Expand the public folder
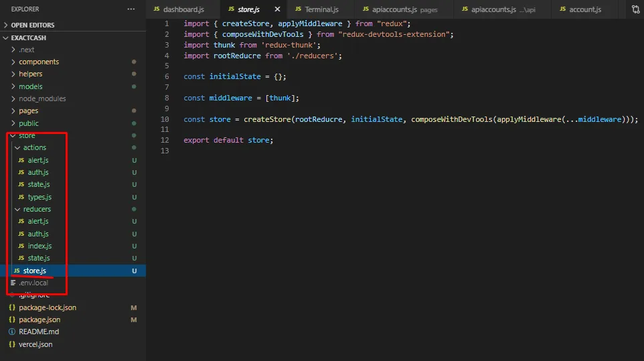Viewport: 644px width, 361px height. pos(73,123)
